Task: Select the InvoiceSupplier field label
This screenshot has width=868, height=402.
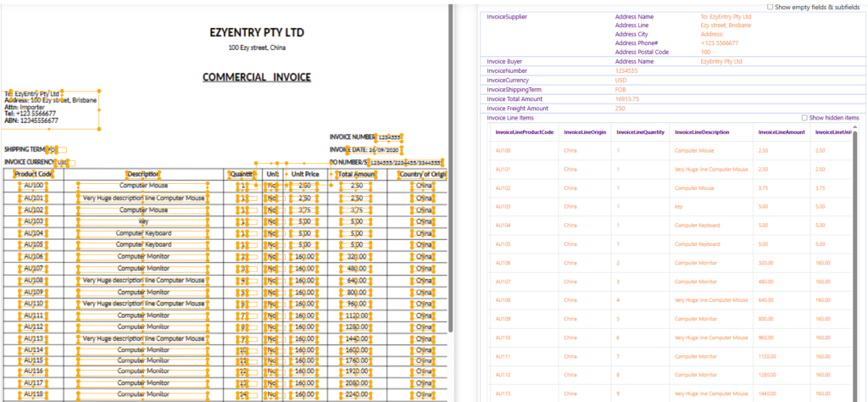Action: pos(507,17)
